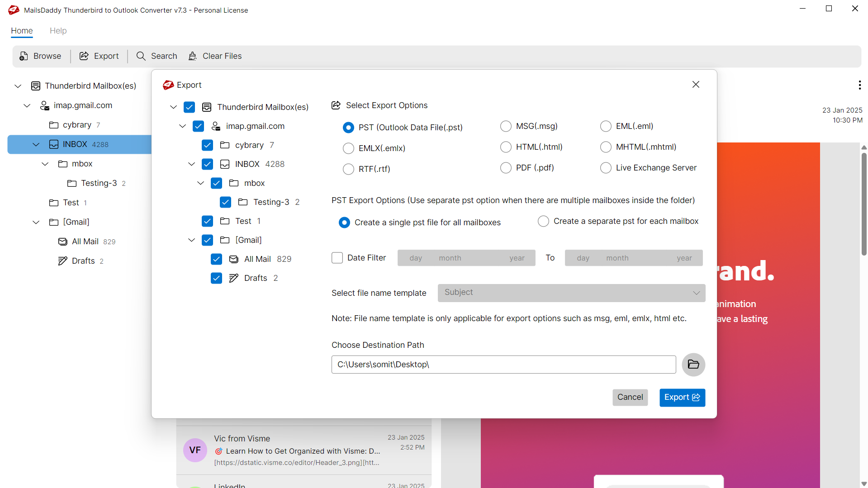Click the All Mail envelope icon in the Export dialog
868x488 pixels.
click(234, 259)
